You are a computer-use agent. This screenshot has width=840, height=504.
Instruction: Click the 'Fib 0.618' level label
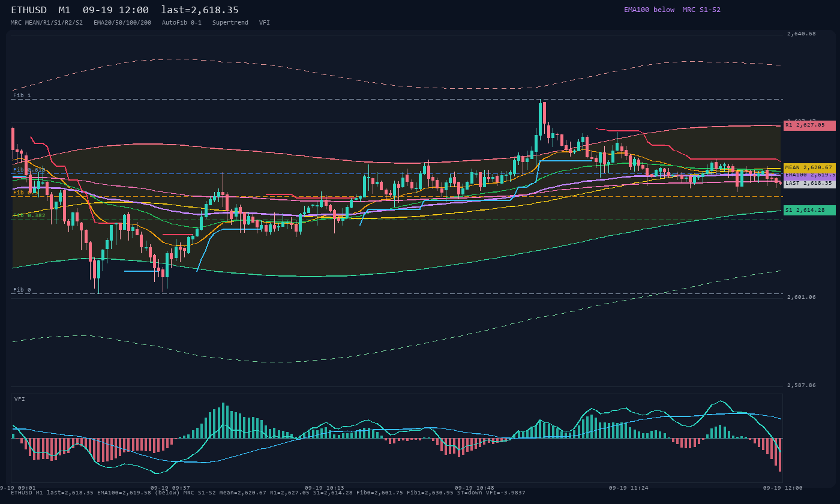[29, 170]
